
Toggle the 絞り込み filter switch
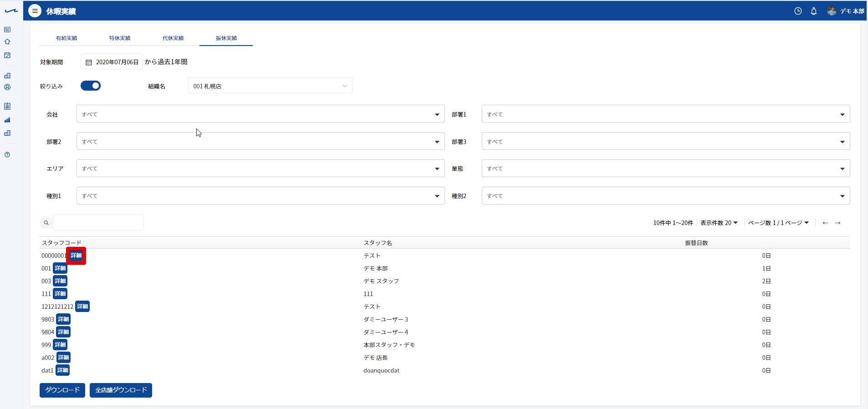[91, 86]
